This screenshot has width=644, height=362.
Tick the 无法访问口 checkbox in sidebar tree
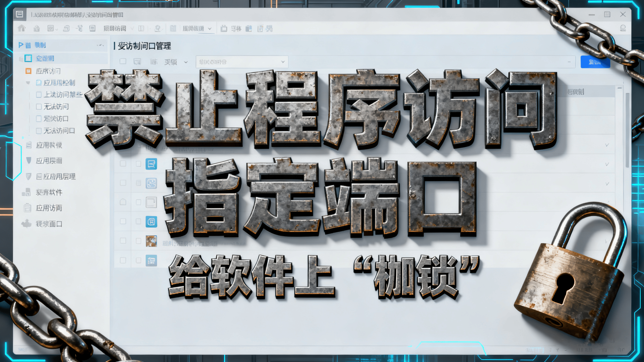pyautogui.click(x=39, y=131)
